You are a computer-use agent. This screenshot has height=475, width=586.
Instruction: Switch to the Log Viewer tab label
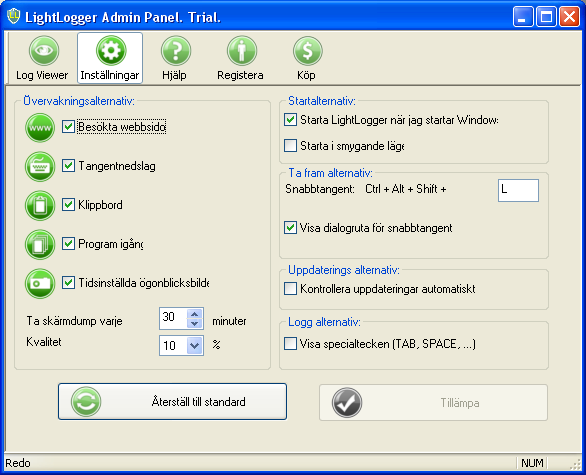click(42, 75)
